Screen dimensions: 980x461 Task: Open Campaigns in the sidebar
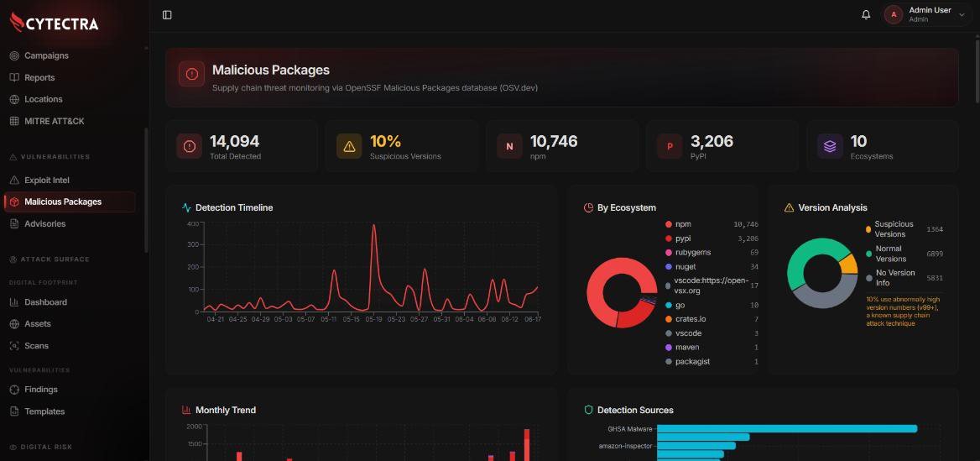coord(46,55)
